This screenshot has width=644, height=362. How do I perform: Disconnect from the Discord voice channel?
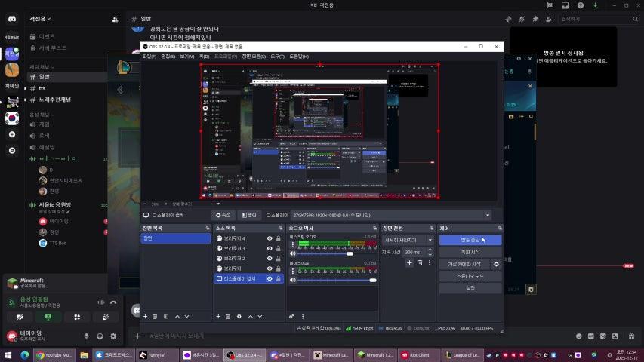pos(113,302)
